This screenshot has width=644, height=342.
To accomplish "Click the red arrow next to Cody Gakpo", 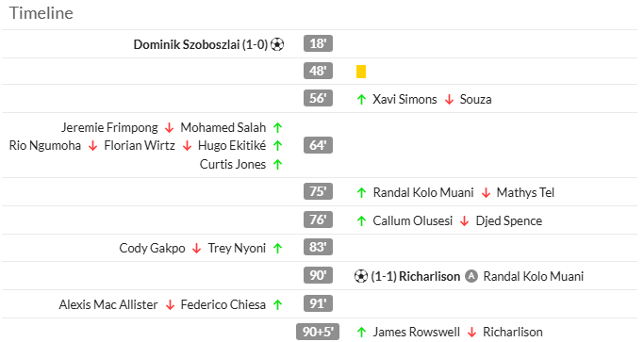I will pyautogui.click(x=197, y=249).
